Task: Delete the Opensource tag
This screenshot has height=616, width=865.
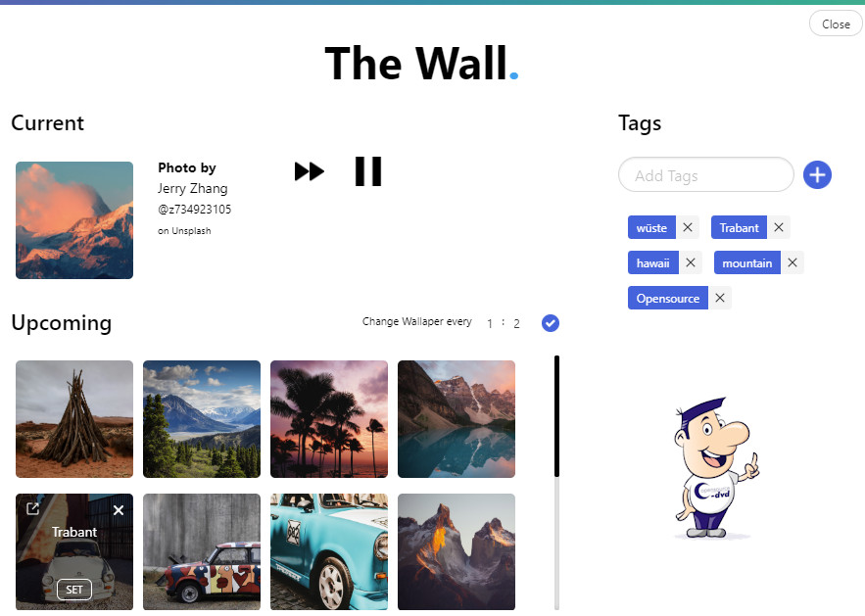Action: point(719,298)
